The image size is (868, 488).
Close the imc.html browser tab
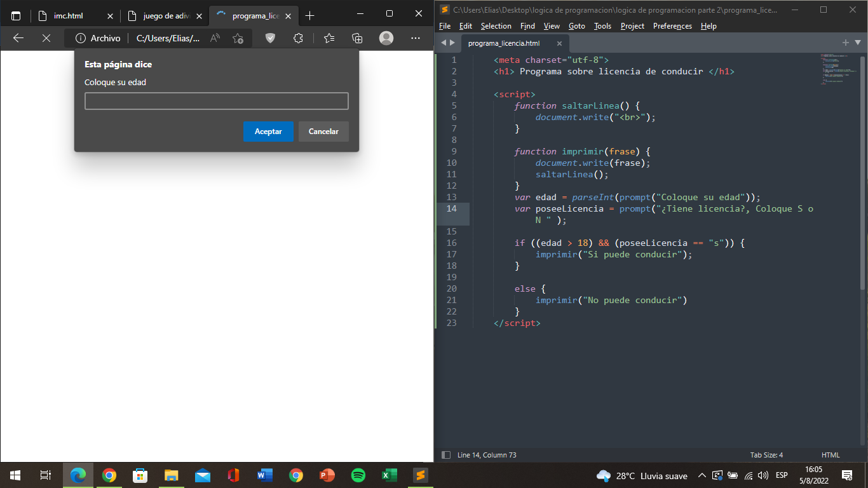(x=110, y=15)
